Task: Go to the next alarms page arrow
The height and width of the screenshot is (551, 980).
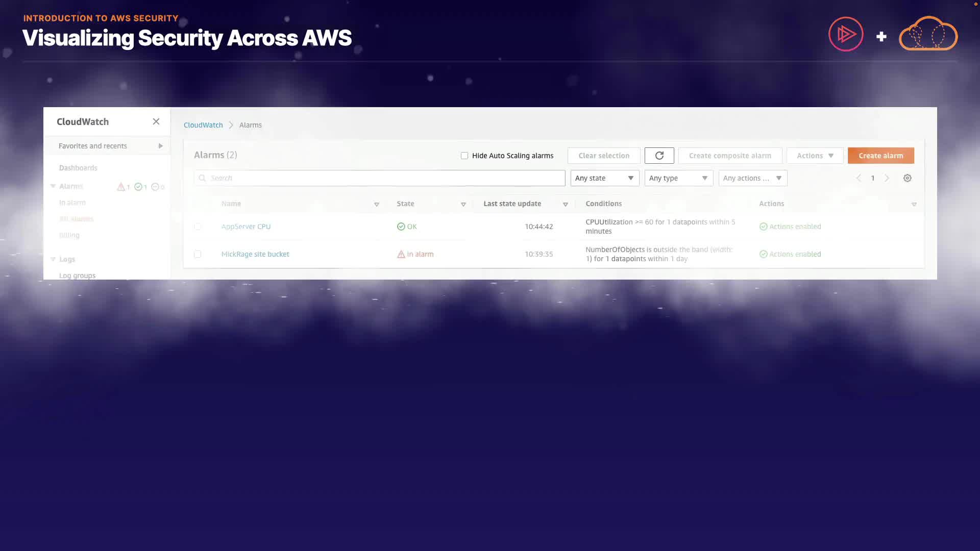Action: click(x=887, y=178)
